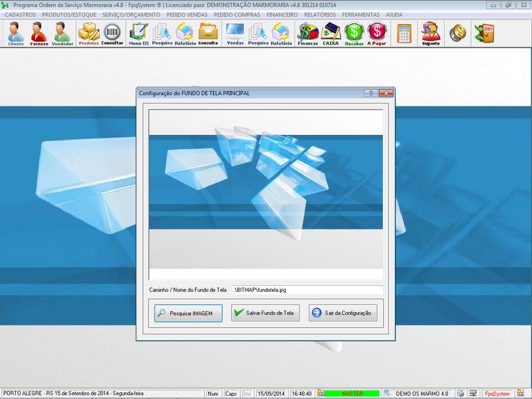532x399 pixels.
Task: Click the Caminho / Nome do Fundo de Tela label
Action: (188, 290)
